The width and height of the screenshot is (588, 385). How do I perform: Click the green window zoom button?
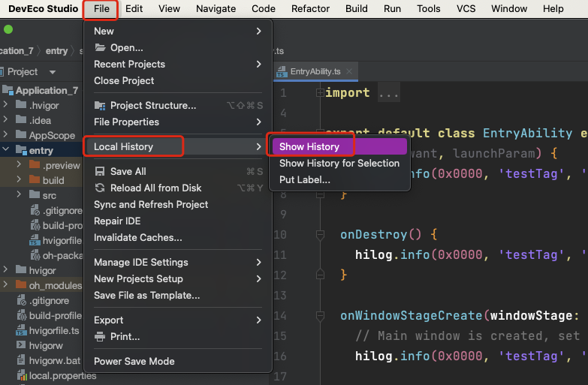8,29
